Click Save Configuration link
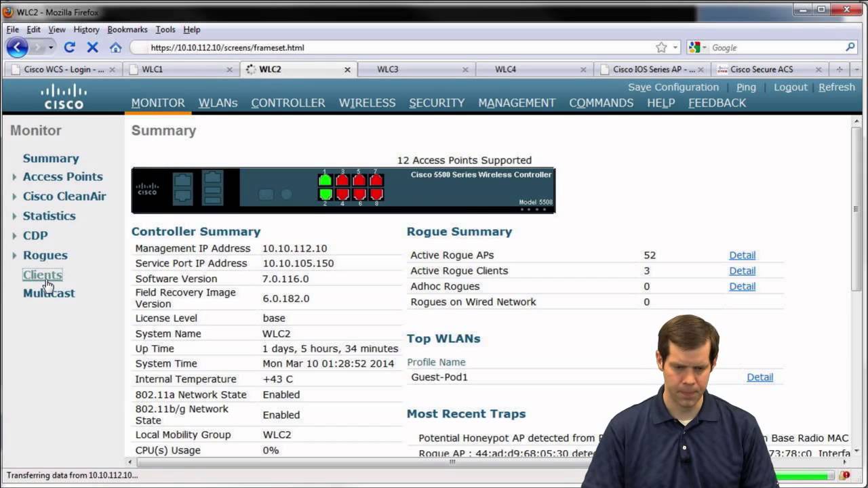 pos(673,87)
